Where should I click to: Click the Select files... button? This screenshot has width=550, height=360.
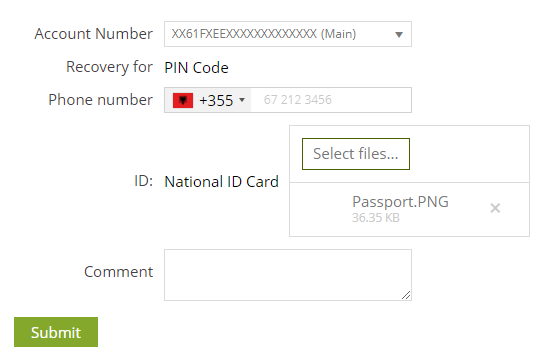(356, 154)
